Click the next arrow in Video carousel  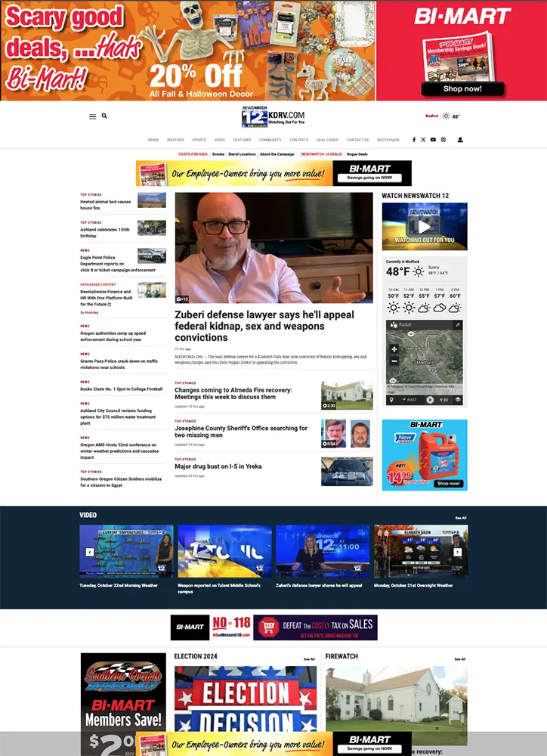(x=457, y=552)
